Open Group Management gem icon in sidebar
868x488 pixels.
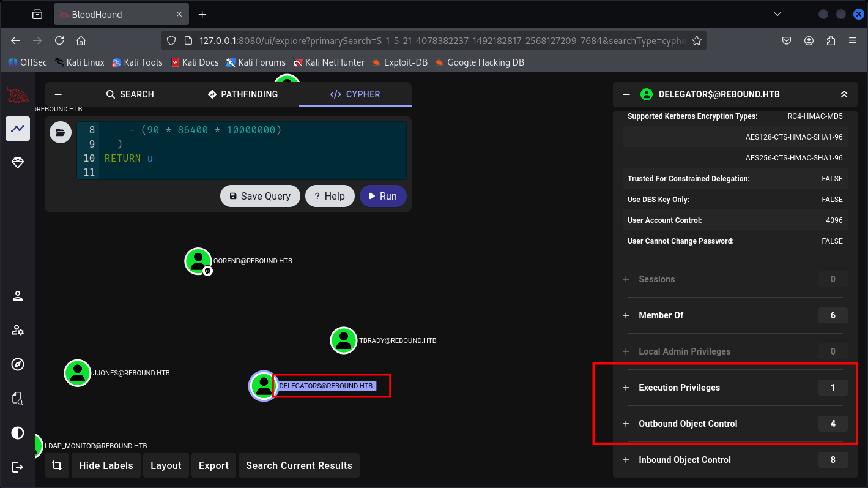18,162
